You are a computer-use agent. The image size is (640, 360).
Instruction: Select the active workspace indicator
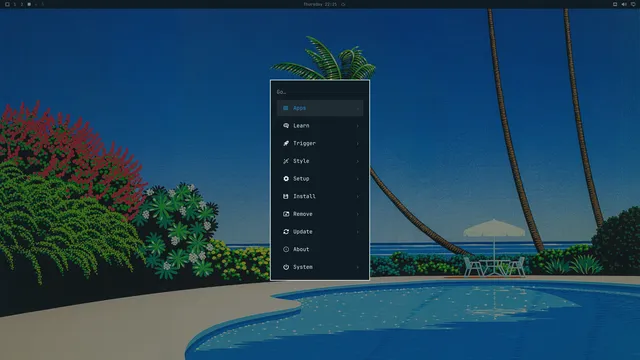click(x=29, y=4)
